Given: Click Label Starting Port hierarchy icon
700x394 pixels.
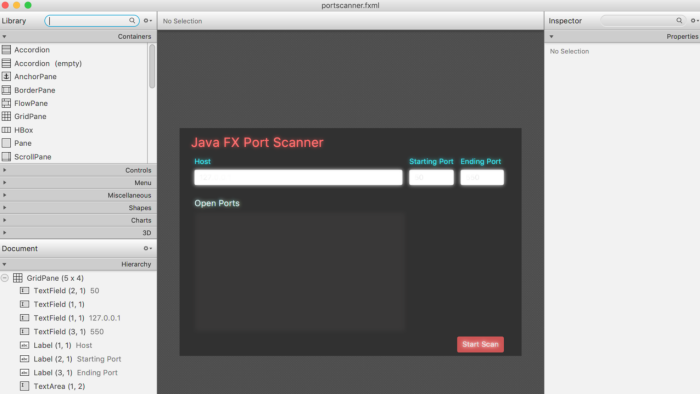Looking at the screenshot, I should coord(25,359).
